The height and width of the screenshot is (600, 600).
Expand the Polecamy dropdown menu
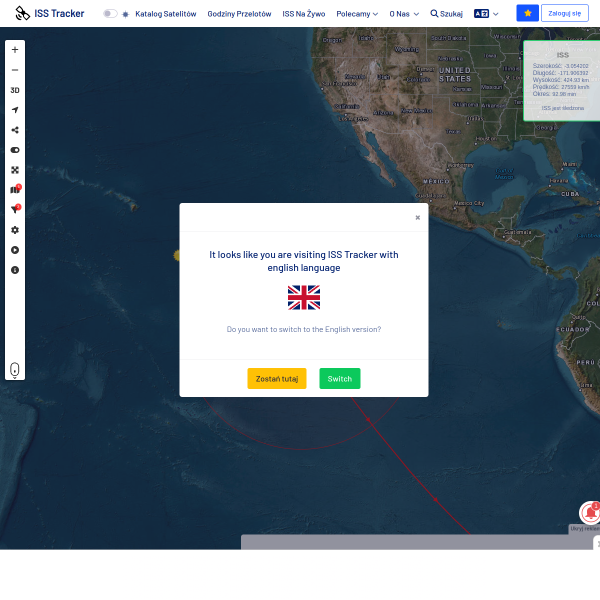click(x=357, y=14)
